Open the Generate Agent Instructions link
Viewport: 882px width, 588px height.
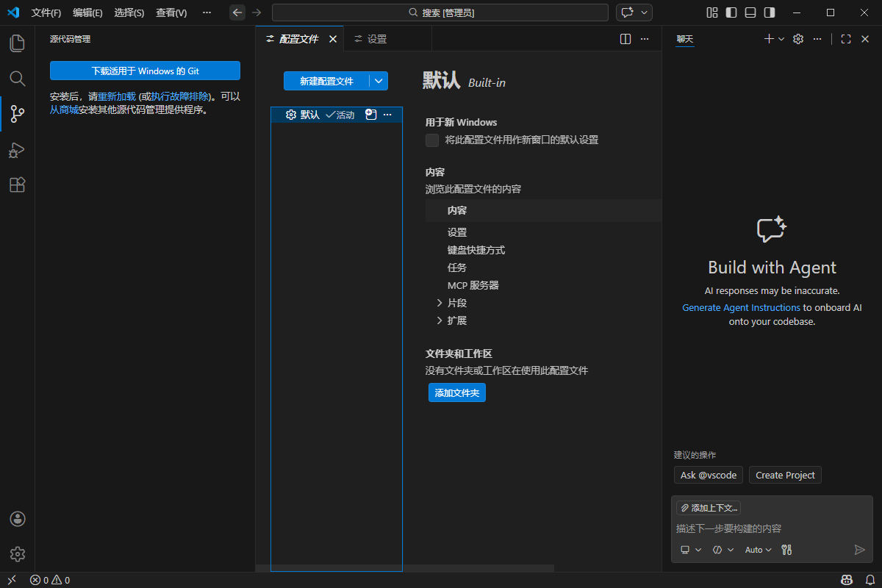[x=741, y=307]
